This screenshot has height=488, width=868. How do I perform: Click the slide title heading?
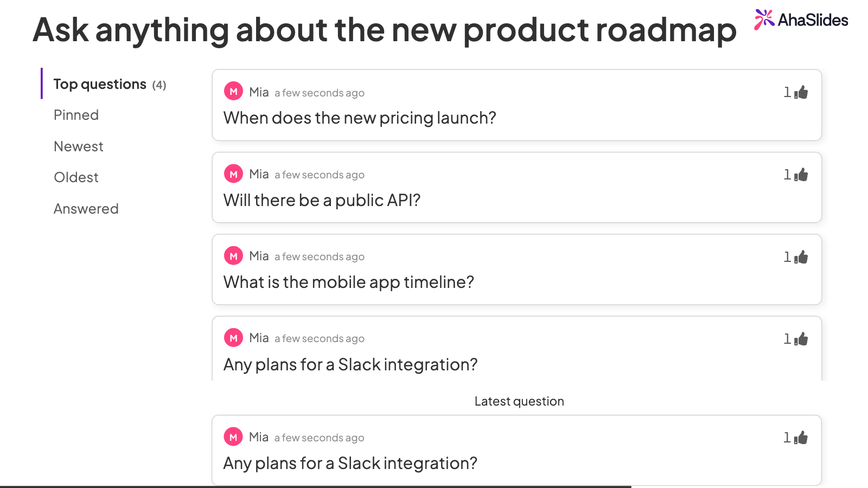[x=385, y=30]
